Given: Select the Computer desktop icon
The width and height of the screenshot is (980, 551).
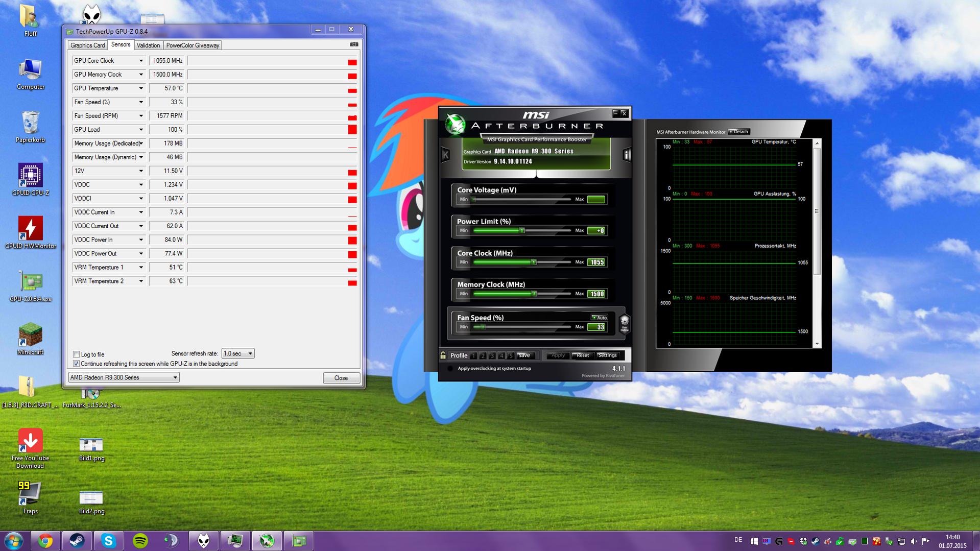Looking at the screenshot, I should (x=30, y=75).
